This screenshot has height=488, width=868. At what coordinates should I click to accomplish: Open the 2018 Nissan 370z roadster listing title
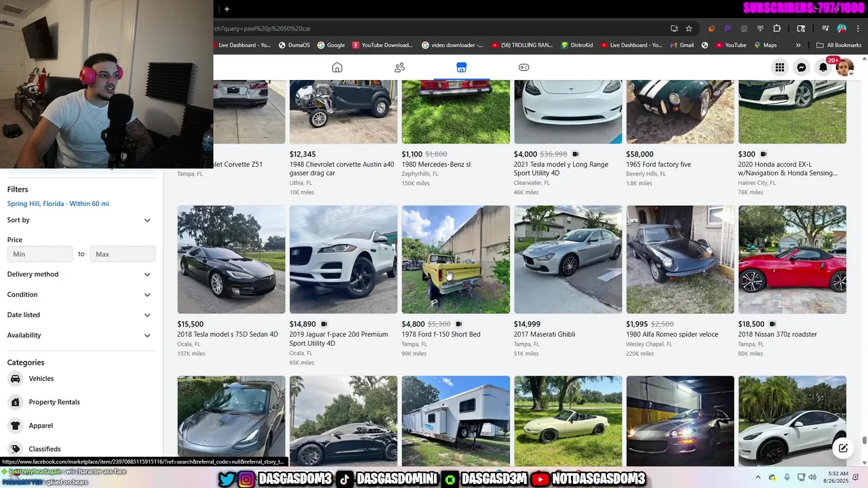(778, 334)
